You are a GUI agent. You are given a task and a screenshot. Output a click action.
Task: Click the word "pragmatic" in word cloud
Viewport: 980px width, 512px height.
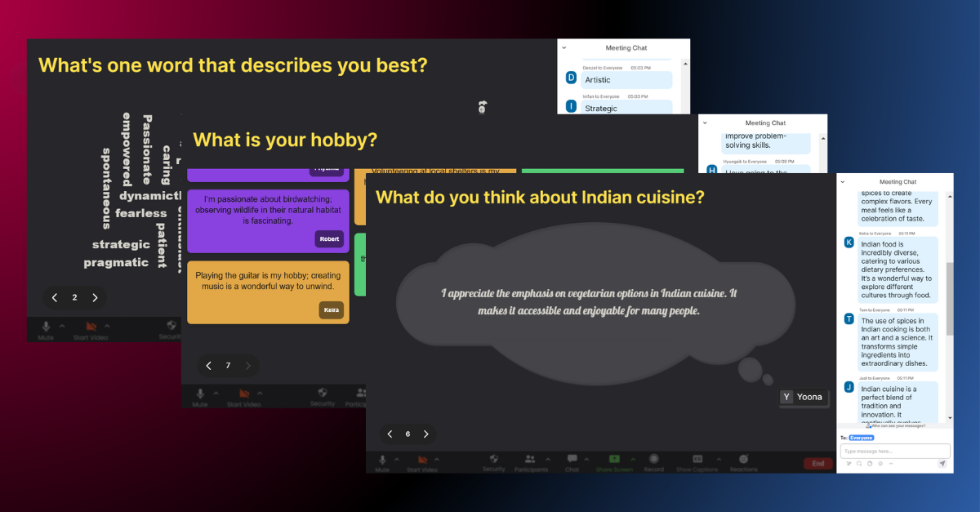pos(116,263)
